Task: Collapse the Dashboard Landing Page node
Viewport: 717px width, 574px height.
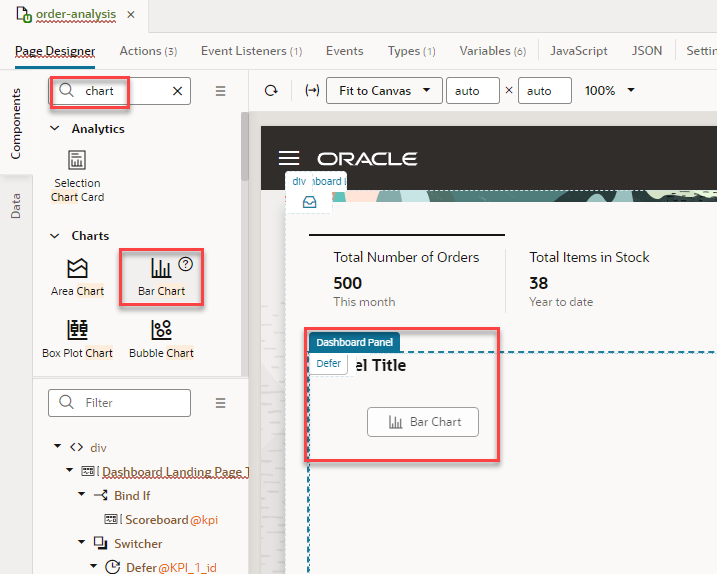Action: point(70,470)
